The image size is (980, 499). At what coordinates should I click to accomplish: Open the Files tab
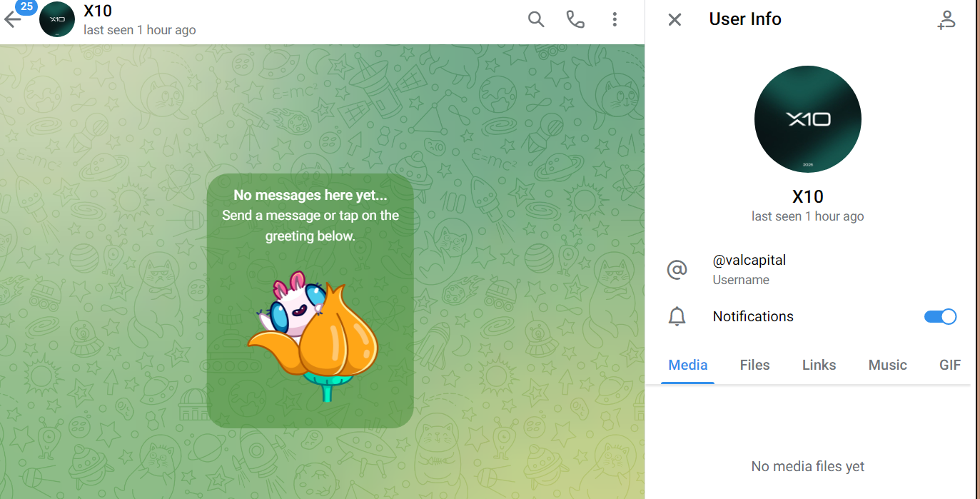pos(754,365)
